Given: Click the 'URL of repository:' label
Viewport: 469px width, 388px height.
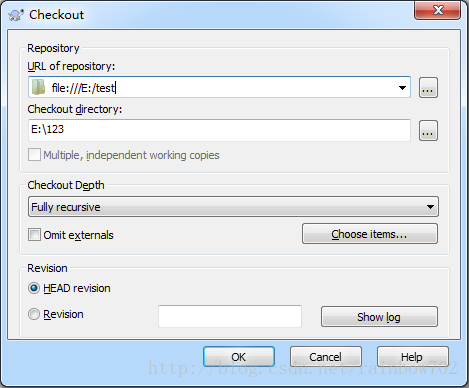Looking at the screenshot, I should tap(71, 66).
